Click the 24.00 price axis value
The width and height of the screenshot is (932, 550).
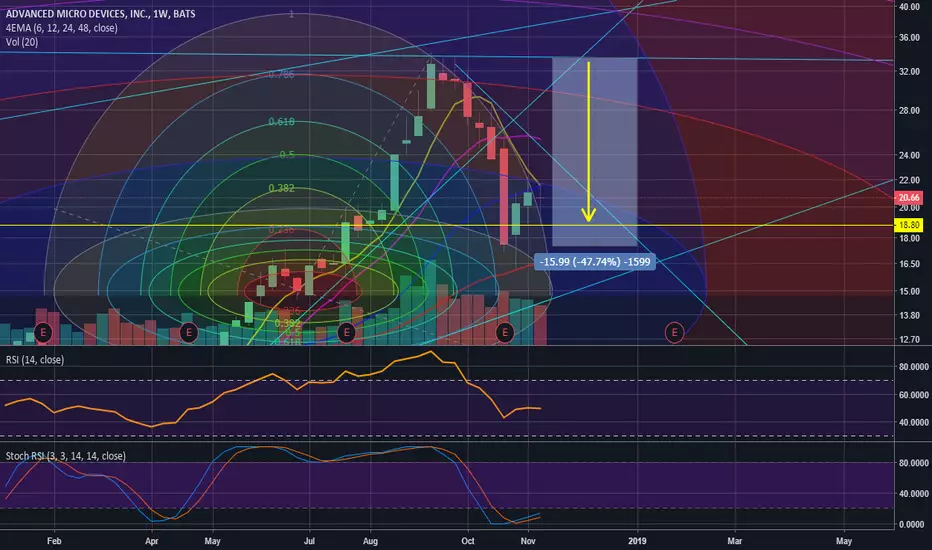(909, 155)
